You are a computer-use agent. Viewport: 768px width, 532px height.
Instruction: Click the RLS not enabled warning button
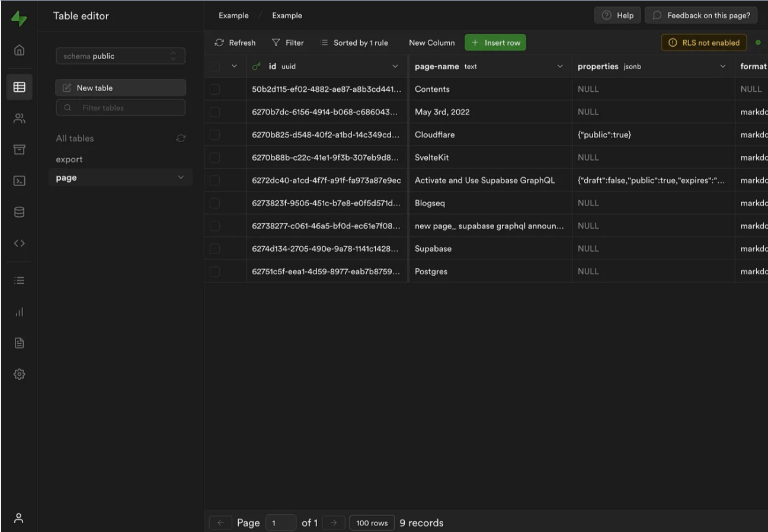[704, 43]
